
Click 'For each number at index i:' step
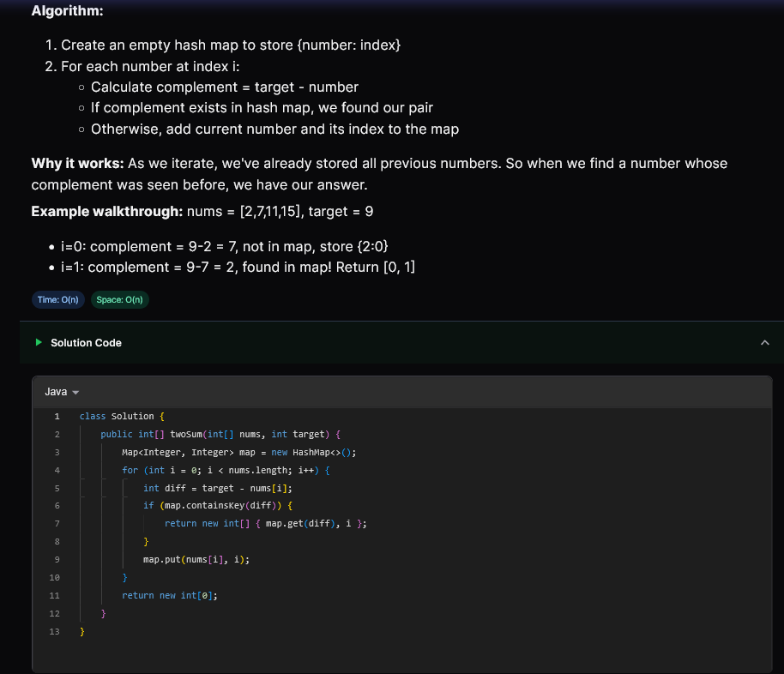tap(150, 67)
